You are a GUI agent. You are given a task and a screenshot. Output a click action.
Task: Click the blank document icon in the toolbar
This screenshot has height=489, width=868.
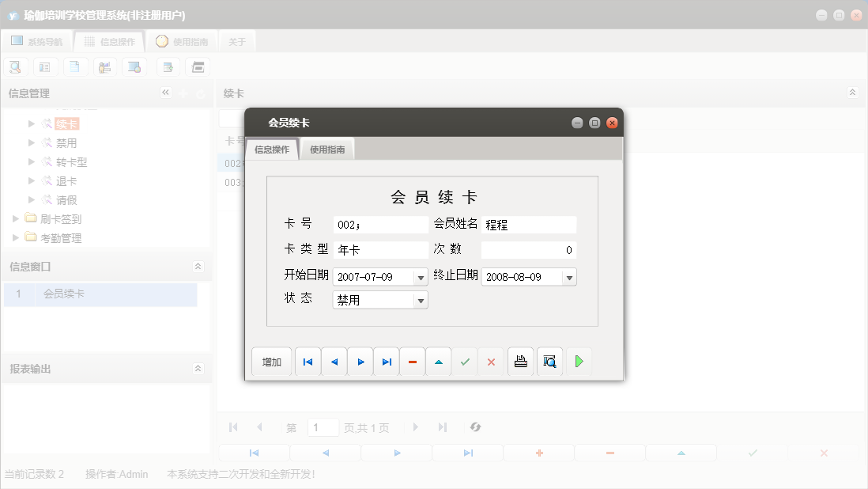click(75, 66)
